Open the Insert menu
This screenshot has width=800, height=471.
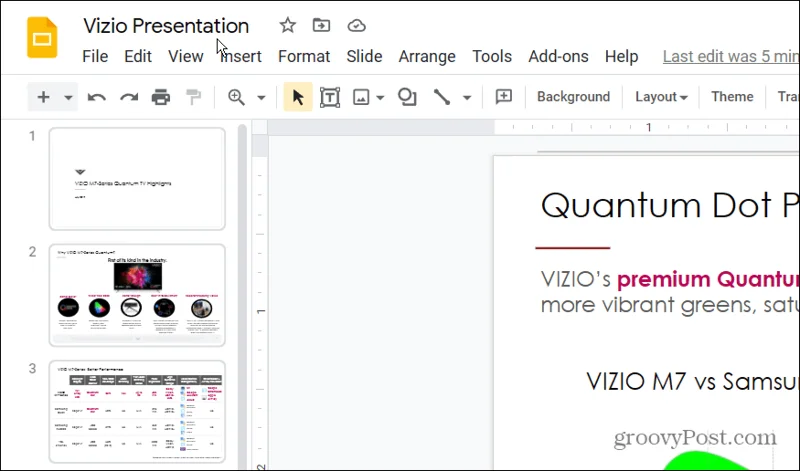tap(241, 56)
